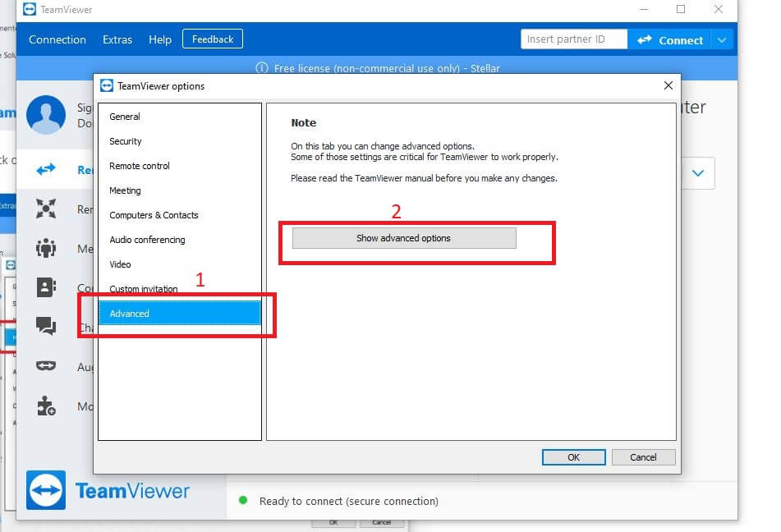
Task: Open the Extras menu
Action: [x=117, y=39]
